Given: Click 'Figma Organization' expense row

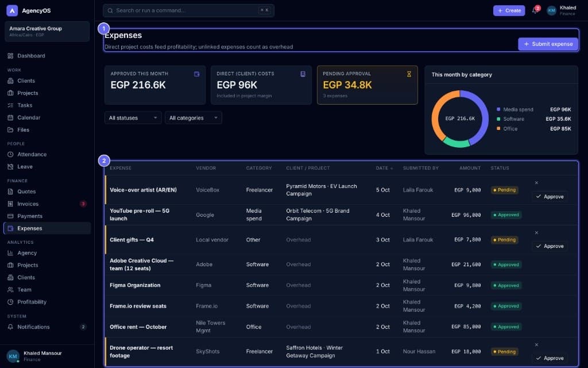Looking at the screenshot, I should pos(341,285).
